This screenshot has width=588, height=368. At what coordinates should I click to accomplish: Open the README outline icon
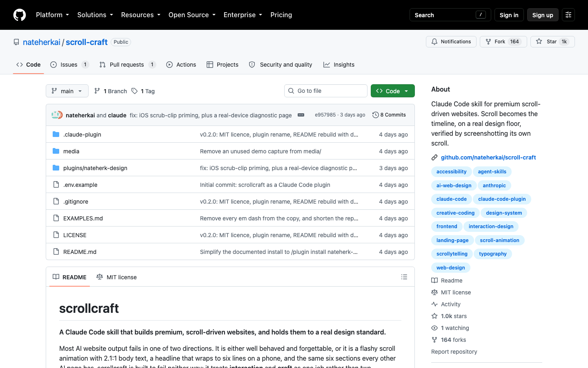pyautogui.click(x=404, y=277)
